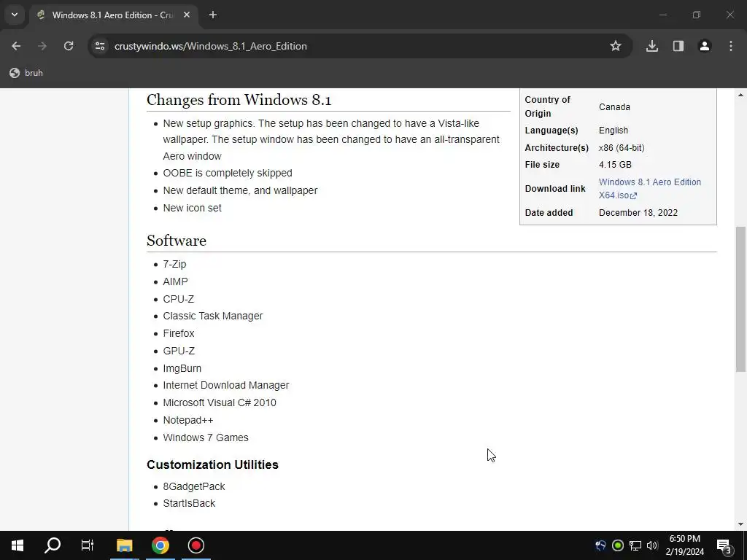The width and height of the screenshot is (747, 560).
Task: Click the 'English' language value
Action: coord(614,131)
